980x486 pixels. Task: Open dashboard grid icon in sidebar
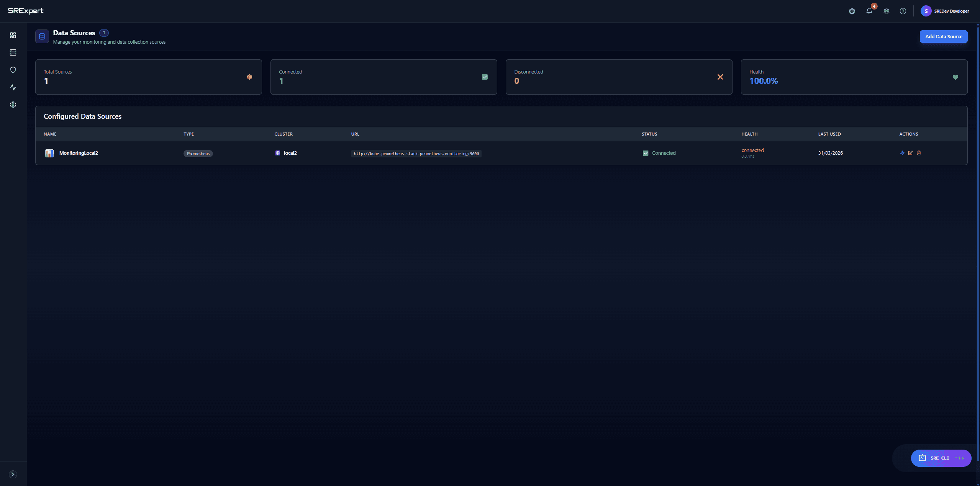click(x=13, y=35)
